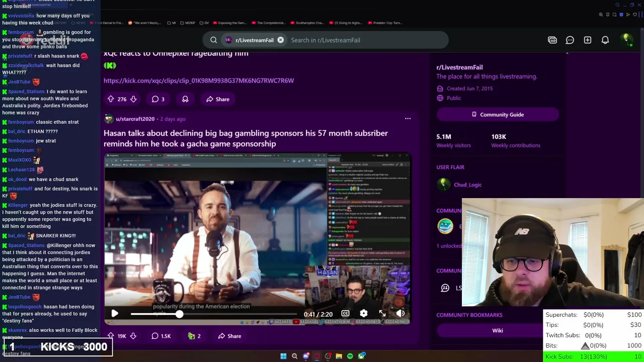Image resolution: width=644 pixels, height=362 pixels.
Task: Open video settings gear
Action: tap(364, 313)
